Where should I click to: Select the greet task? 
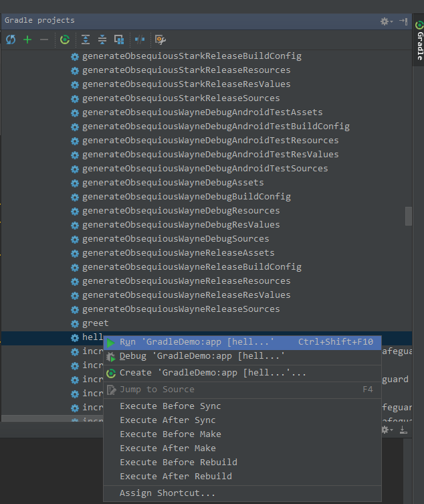point(95,323)
